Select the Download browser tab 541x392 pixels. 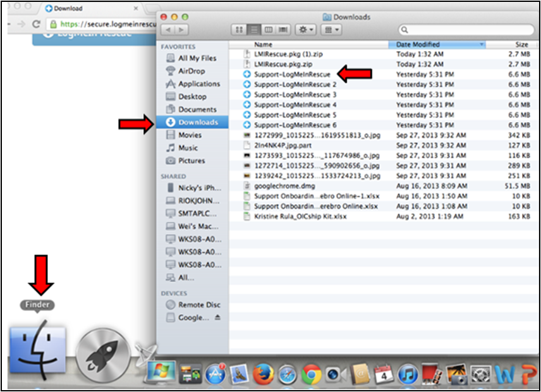91,8
